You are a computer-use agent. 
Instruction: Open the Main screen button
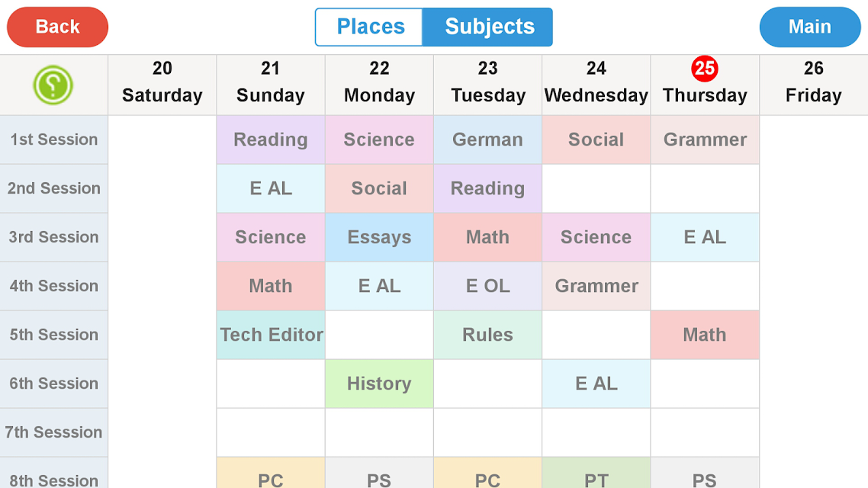[x=810, y=27]
